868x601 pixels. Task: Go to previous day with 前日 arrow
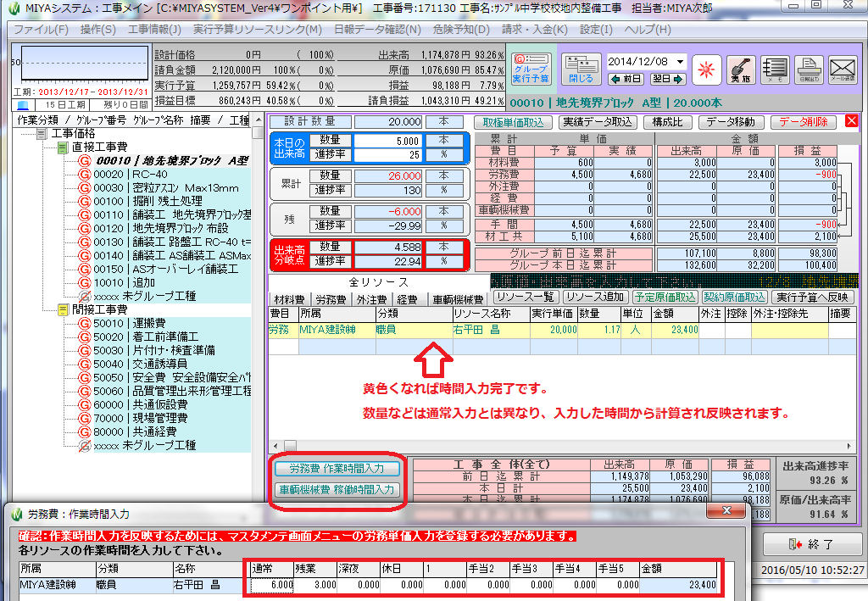(626, 79)
